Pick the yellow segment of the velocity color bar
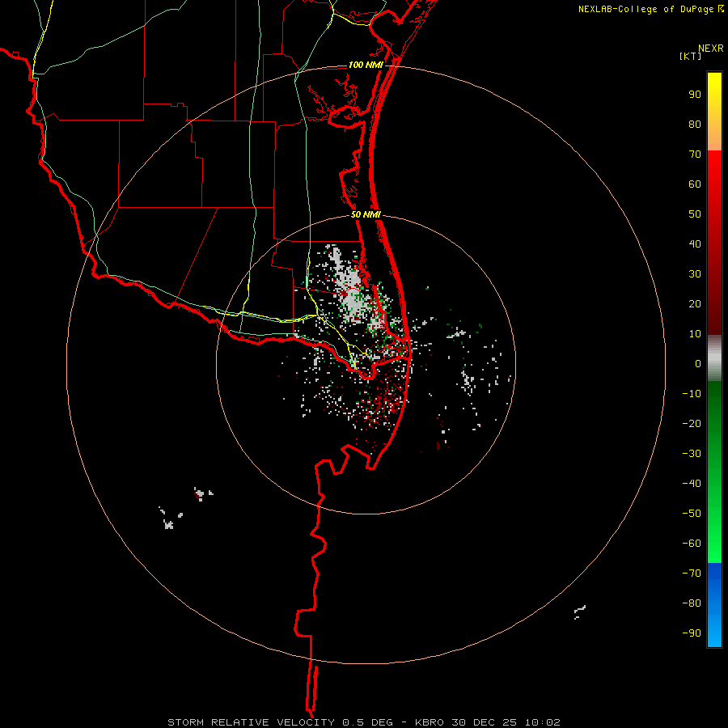The height and width of the screenshot is (728, 728). 714,112
